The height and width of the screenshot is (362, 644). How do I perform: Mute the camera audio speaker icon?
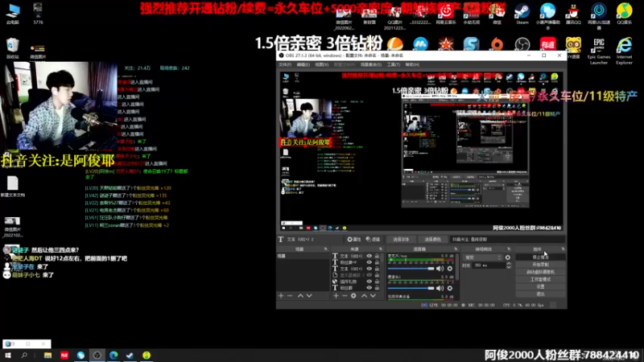click(x=440, y=288)
